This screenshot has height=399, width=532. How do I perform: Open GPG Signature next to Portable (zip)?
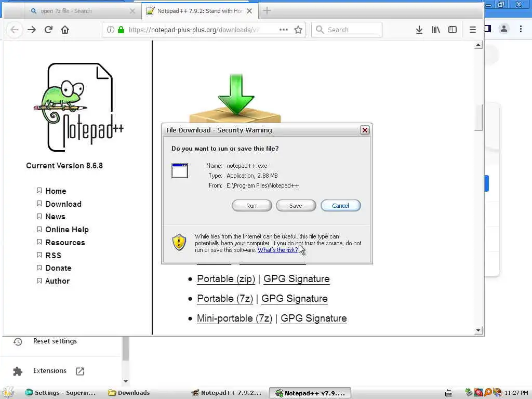click(297, 279)
